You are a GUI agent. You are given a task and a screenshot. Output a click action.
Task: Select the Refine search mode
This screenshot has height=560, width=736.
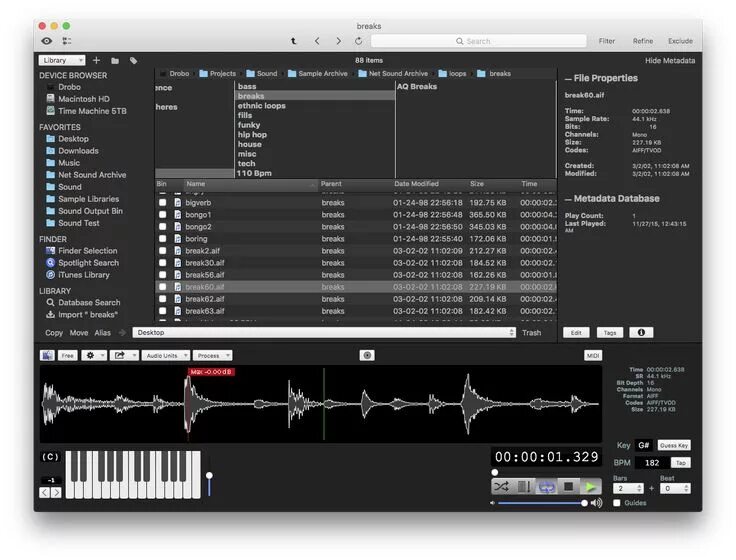[643, 41]
